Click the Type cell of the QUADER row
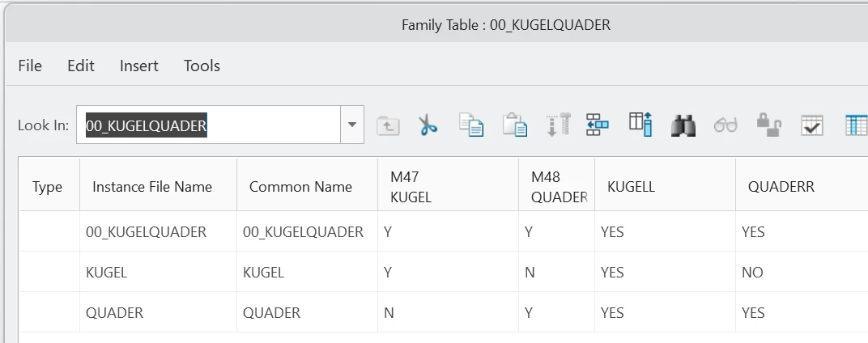The image size is (868, 343). tap(50, 312)
